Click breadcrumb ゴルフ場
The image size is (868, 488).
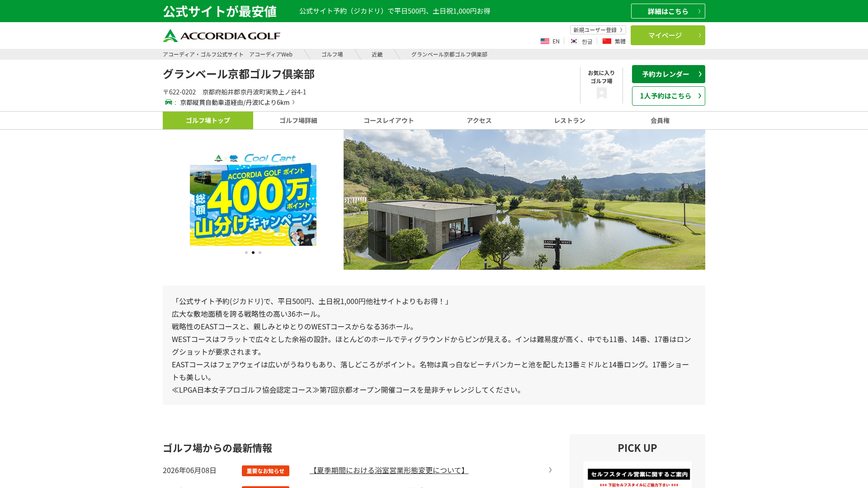click(332, 54)
